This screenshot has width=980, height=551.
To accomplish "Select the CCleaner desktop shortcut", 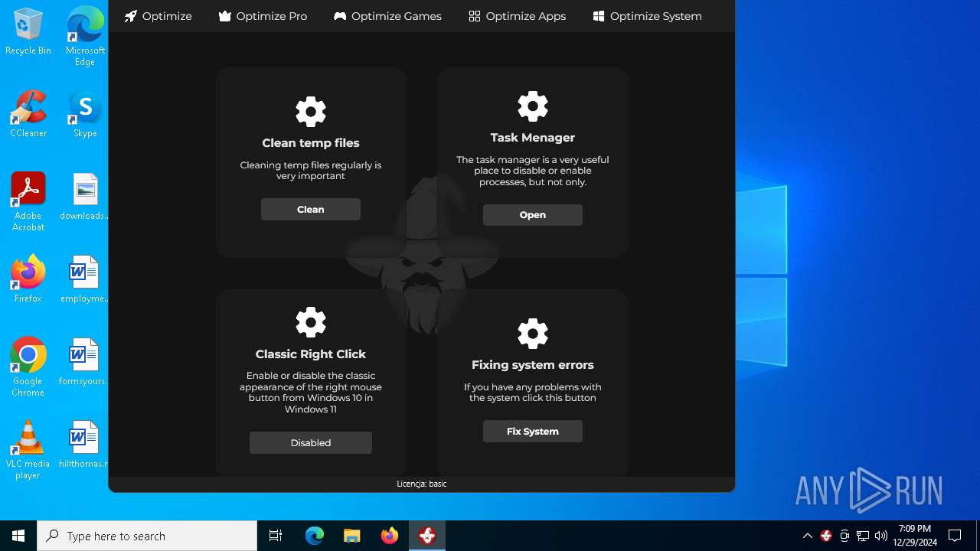I will point(28,114).
